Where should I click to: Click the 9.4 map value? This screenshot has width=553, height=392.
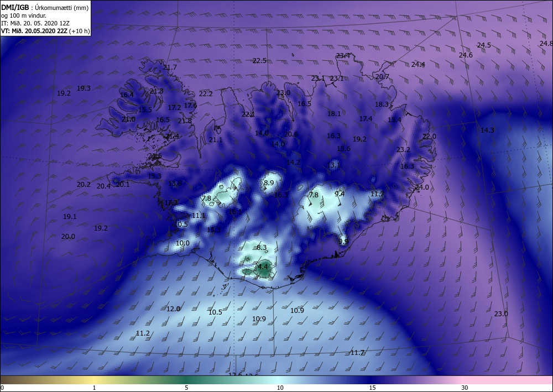tap(340, 194)
